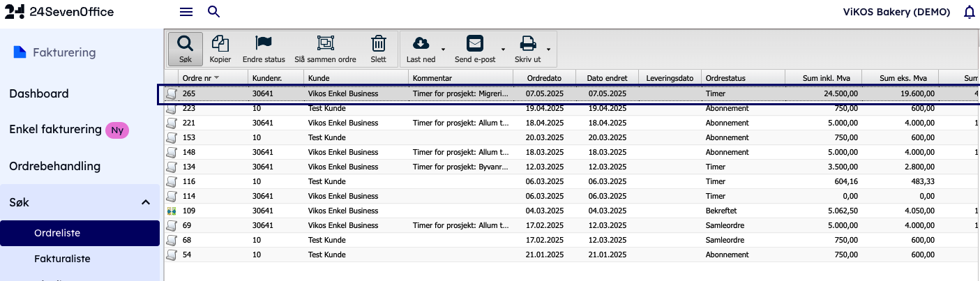Click the Send e-post envelope icon

(x=474, y=44)
